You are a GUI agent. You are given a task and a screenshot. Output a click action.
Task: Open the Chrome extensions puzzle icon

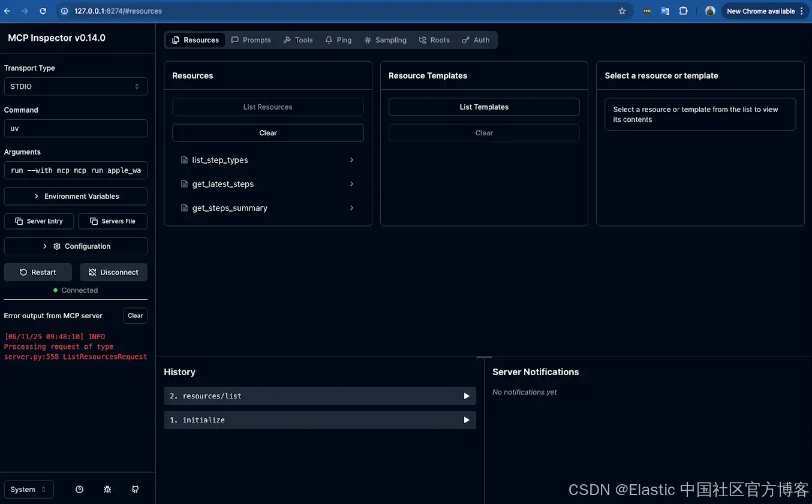click(683, 11)
